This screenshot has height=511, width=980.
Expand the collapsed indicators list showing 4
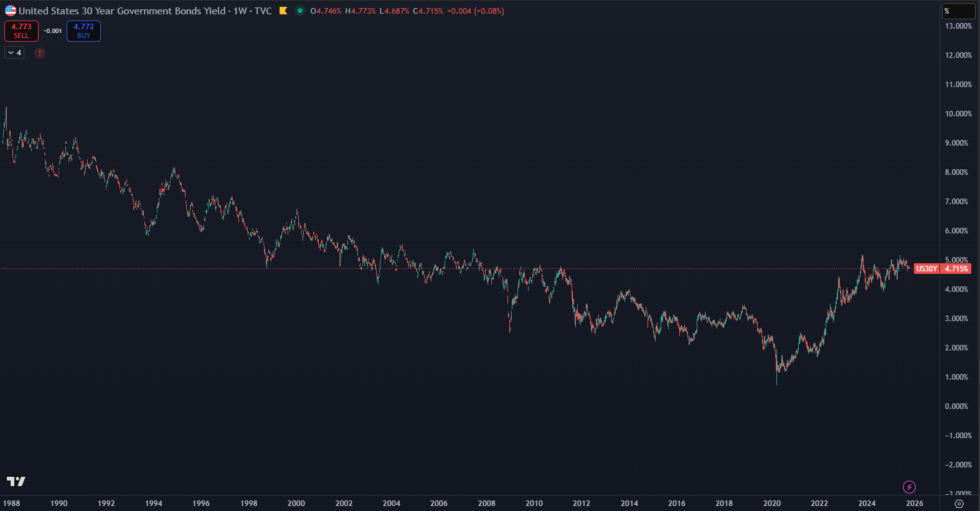[14, 53]
